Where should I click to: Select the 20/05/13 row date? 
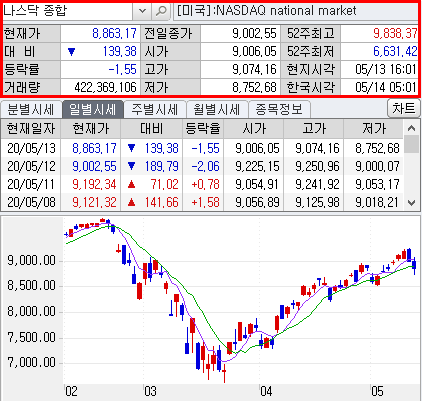[31, 148]
